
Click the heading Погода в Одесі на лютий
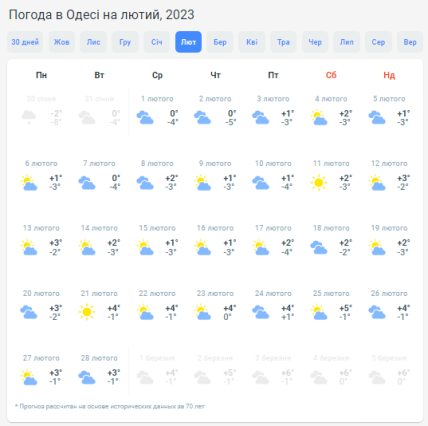tap(101, 15)
